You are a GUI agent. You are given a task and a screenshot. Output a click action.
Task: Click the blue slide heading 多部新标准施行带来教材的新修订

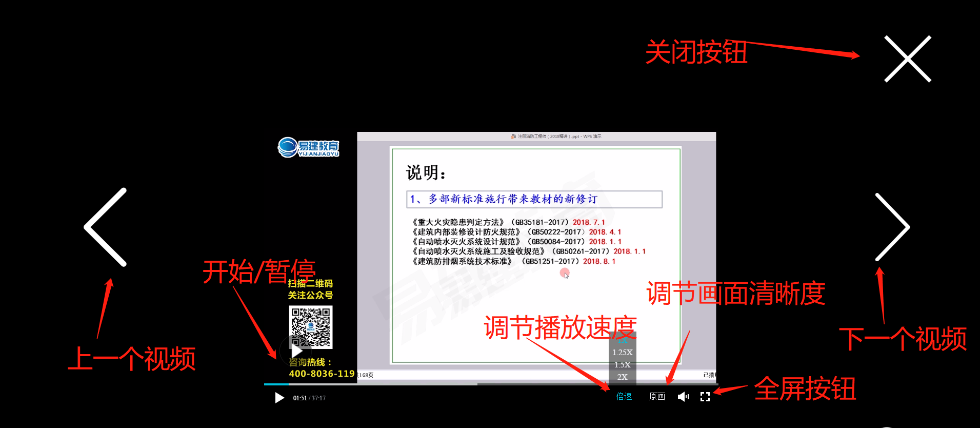click(x=513, y=199)
